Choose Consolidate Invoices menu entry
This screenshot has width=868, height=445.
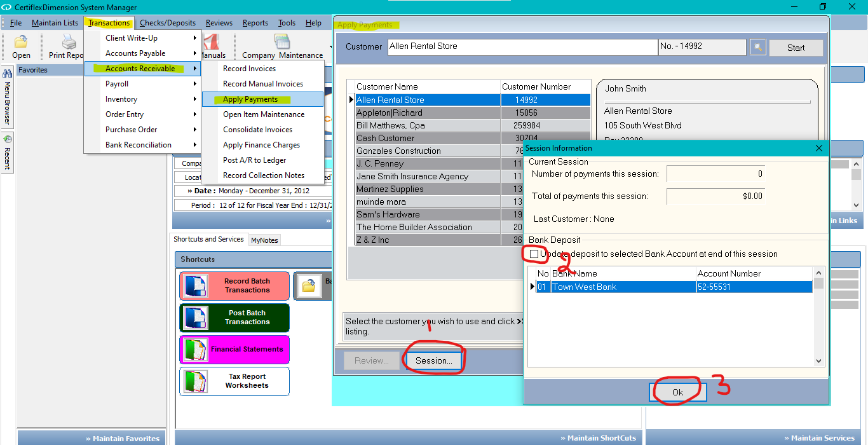tap(262, 130)
